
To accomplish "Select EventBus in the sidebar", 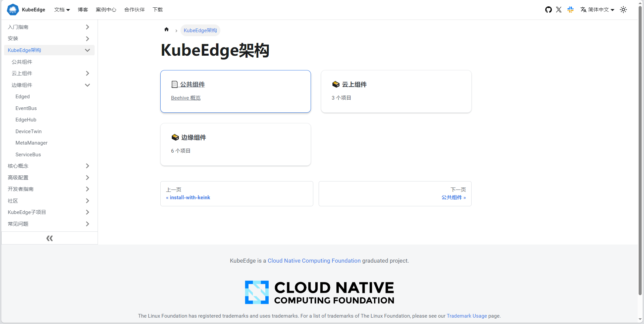I will pos(26,108).
